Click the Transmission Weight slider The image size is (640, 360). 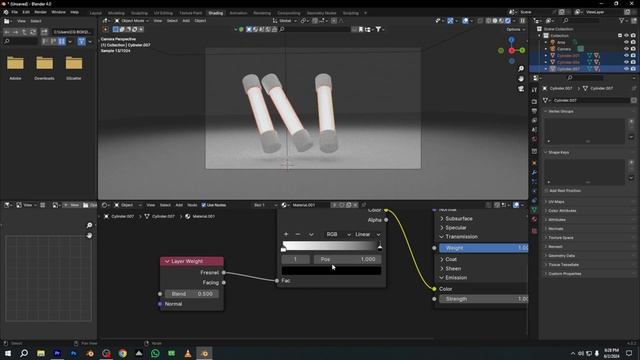click(x=484, y=248)
